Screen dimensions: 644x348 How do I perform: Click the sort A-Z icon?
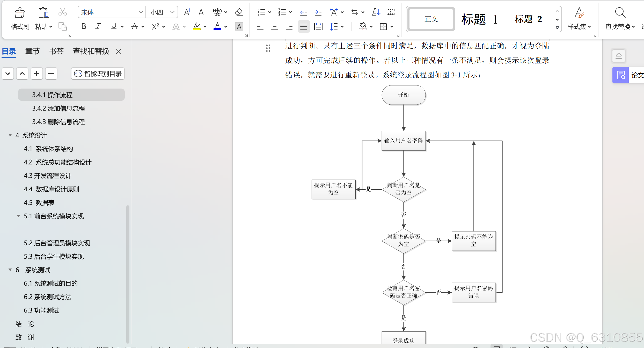376,12
